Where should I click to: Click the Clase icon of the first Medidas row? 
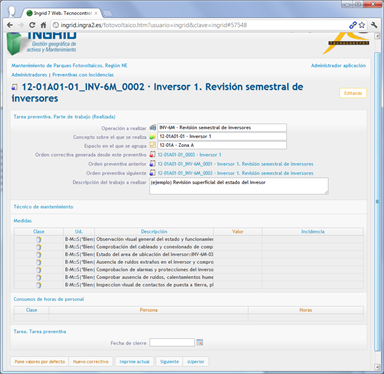(x=39, y=239)
